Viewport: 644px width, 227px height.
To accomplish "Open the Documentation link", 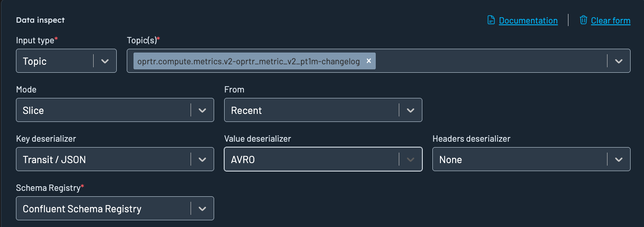I will pyautogui.click(x=528, y=21).
